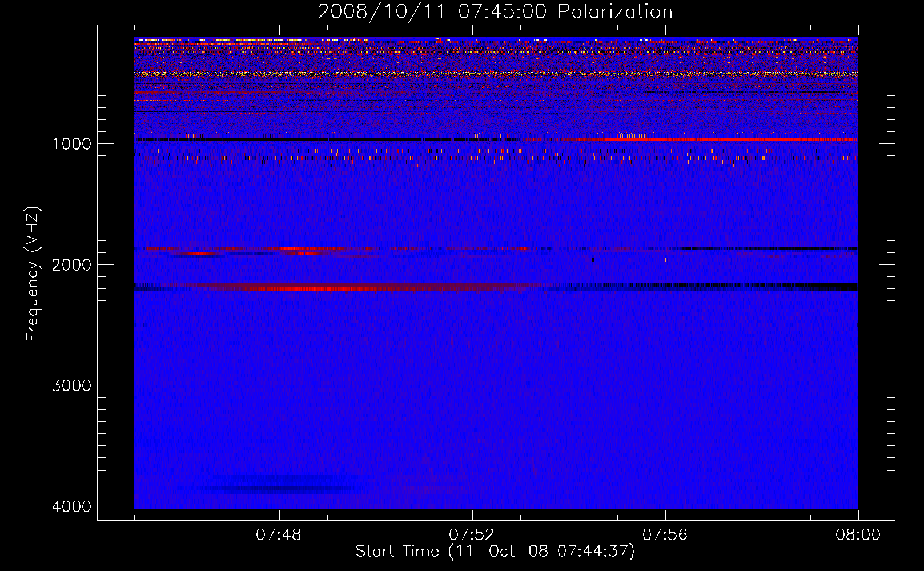
Task: Select the 1000 frequency tick label
Action: (x=71, y=143)
